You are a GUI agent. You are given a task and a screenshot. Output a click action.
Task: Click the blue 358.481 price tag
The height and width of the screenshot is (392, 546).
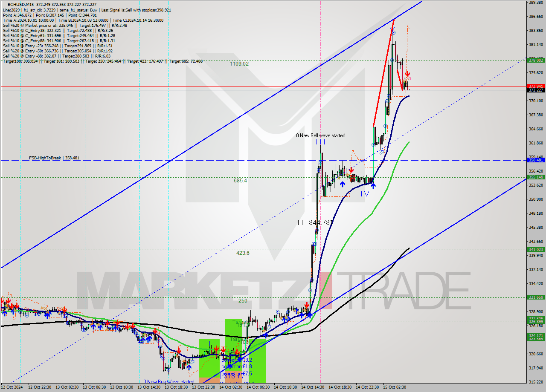(536, 160)
